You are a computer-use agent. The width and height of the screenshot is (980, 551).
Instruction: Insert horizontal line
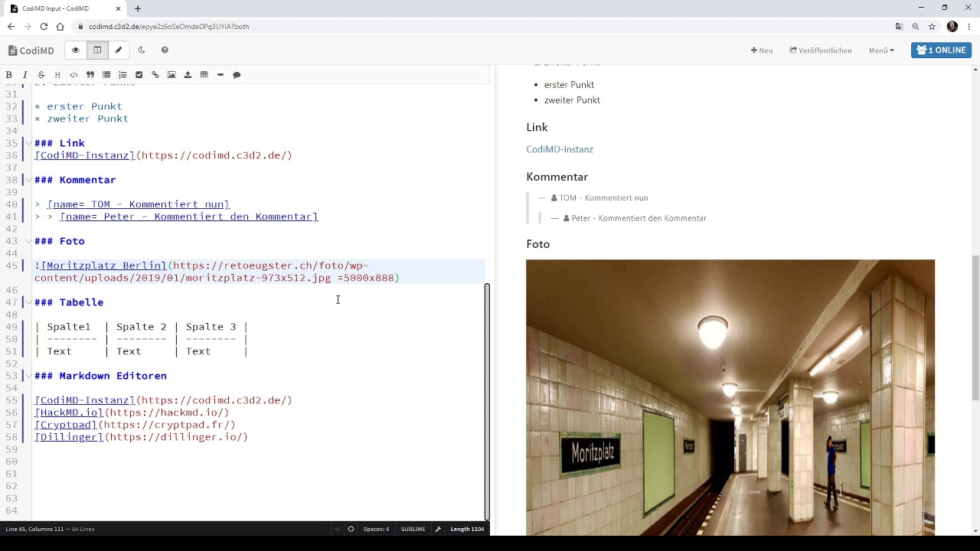coord(220,75)
